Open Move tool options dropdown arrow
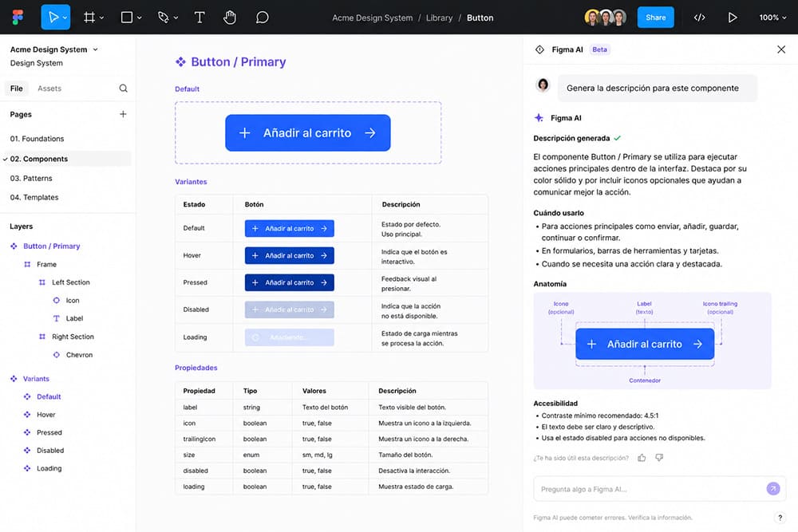 (65, 18)
